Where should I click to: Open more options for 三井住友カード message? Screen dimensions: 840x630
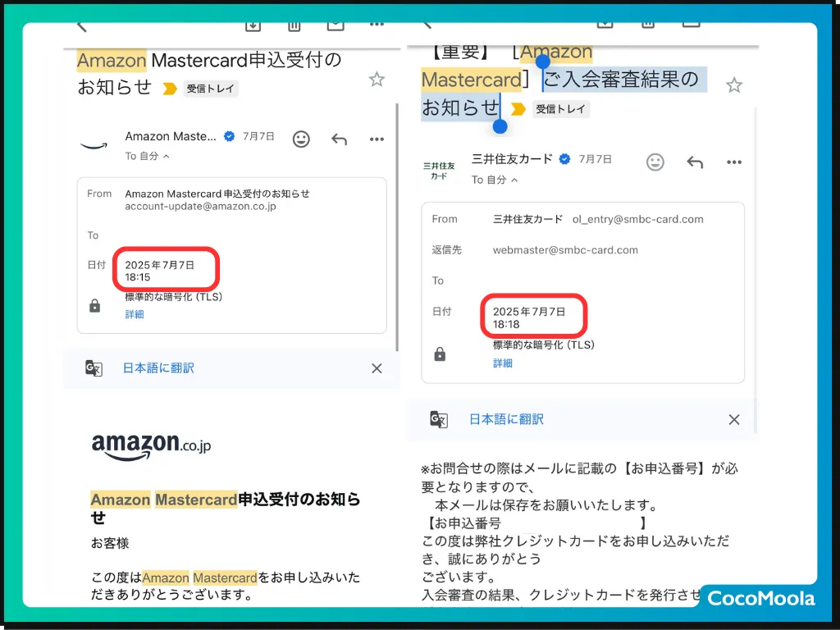tap(734, 162)
